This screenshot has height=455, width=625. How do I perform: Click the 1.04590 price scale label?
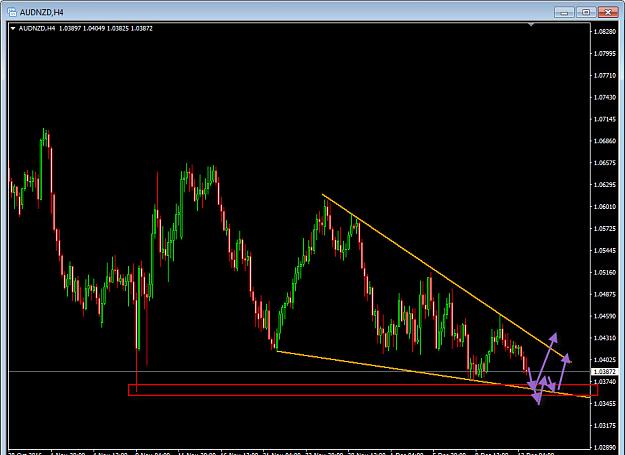tap(605, 316)
